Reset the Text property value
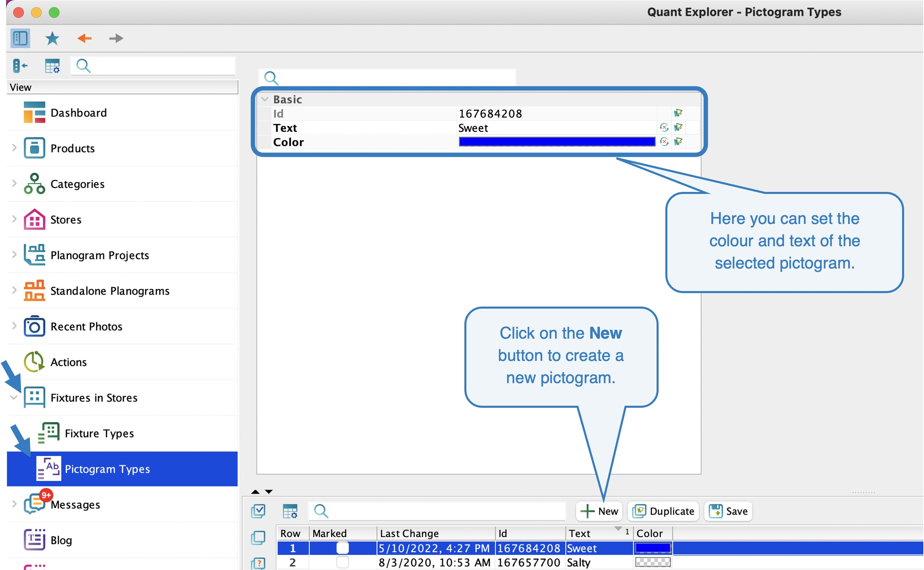924x570 pixels. click(x=664, y=127)
